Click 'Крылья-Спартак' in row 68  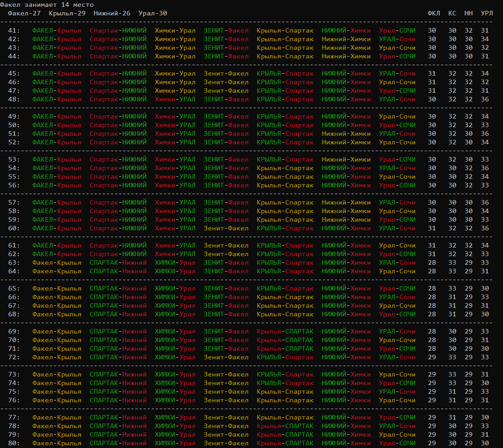pos(285,314)
